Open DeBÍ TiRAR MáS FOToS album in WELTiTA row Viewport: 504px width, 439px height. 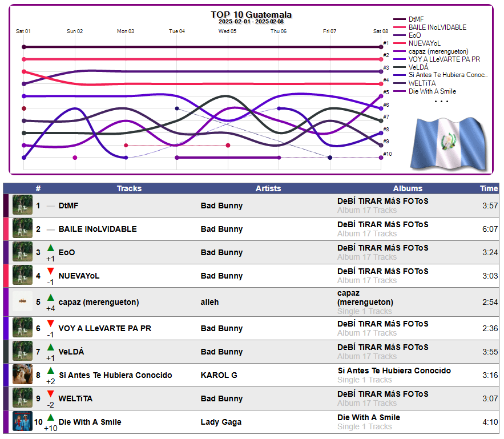coord(382,394)
